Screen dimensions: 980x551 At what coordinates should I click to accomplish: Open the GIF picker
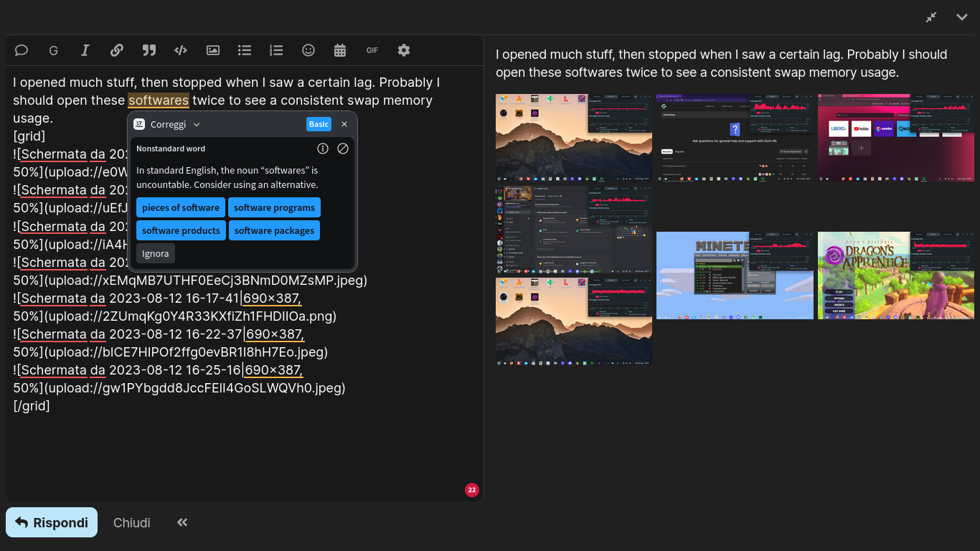[372, 50]
